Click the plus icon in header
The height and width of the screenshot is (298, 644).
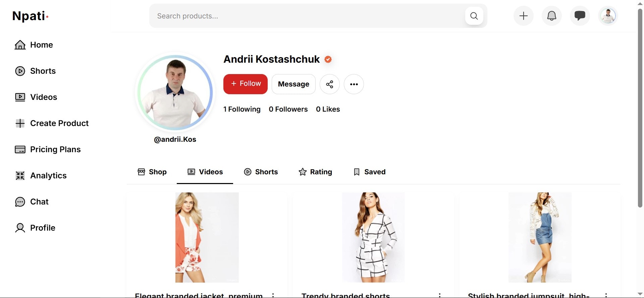tap(524, 16)
